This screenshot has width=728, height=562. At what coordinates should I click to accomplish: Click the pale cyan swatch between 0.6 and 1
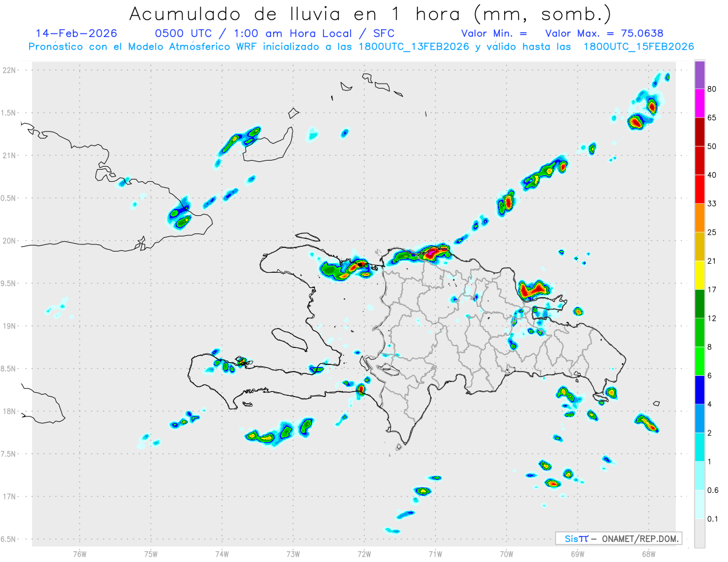click(x=699, y=475)
